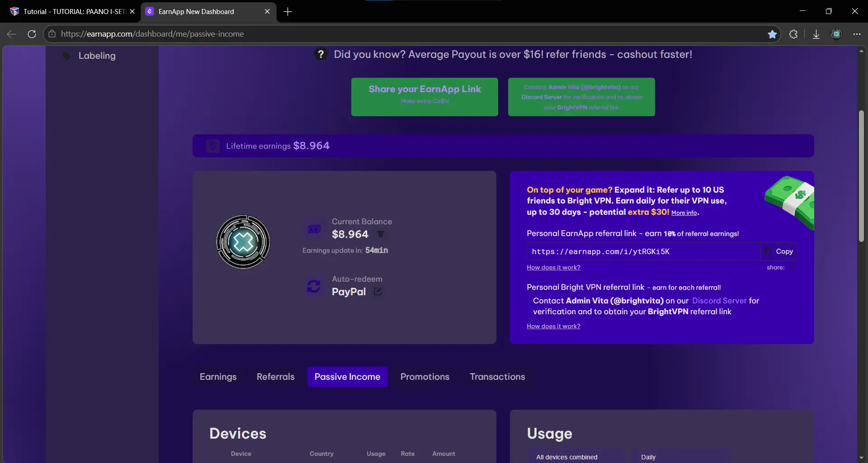Open the Transactions tab
This screenshot has height=463, width=868.
tap(497, 377)
